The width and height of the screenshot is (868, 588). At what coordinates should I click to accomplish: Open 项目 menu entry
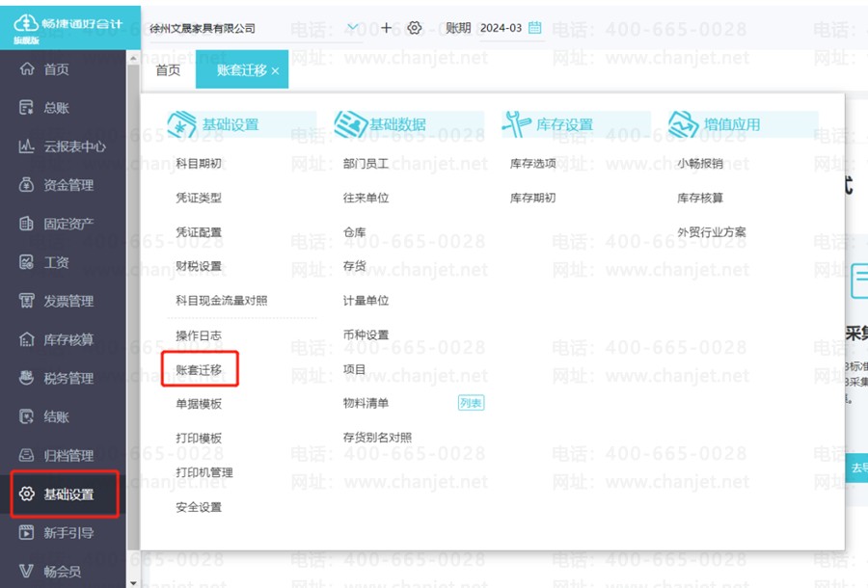pos(354,369)
